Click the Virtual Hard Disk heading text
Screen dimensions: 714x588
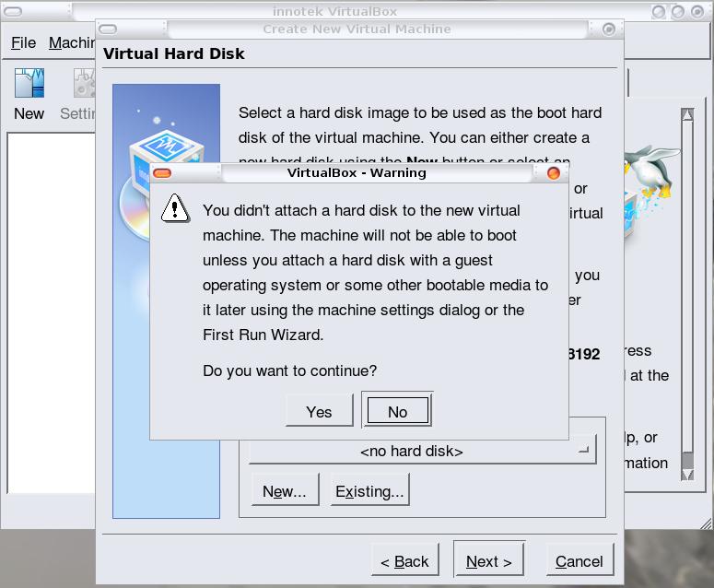[174, 53]
